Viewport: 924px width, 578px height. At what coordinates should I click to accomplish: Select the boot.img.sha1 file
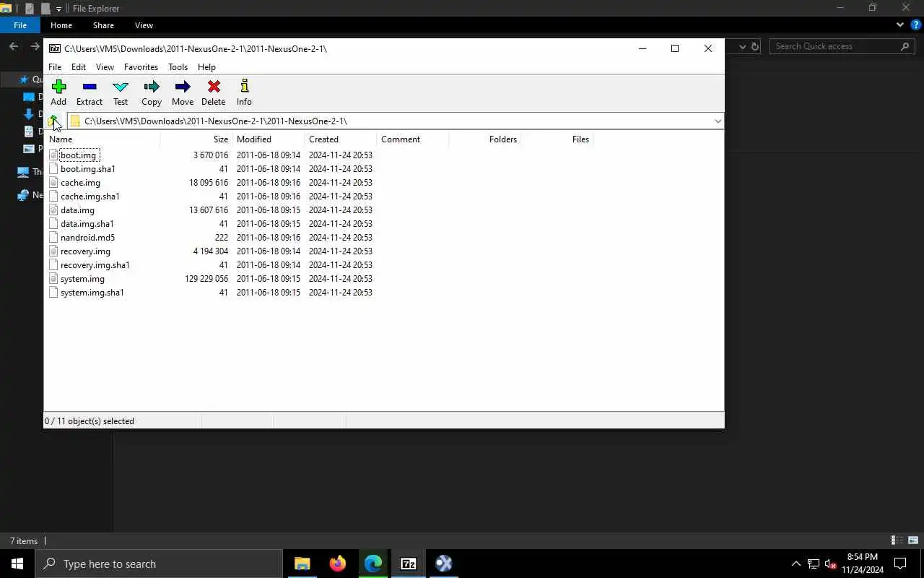click(x=88, y=169)
